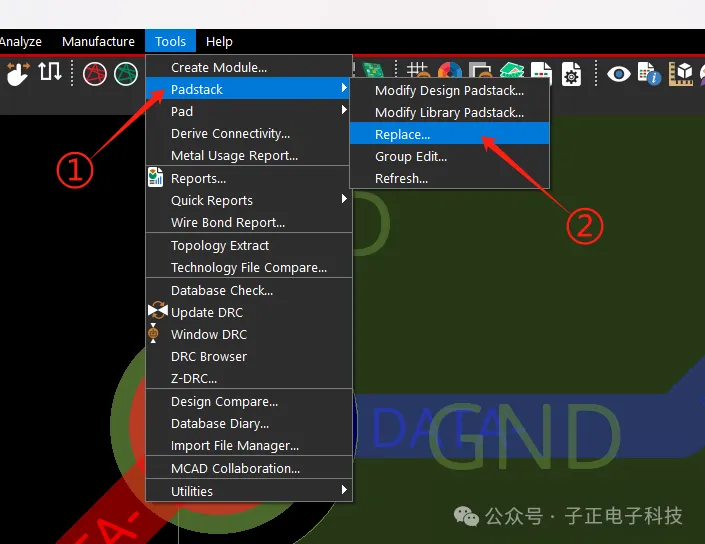Choose Modify Library Padstack...
705x544 pixels.
(x=450, y=112)
